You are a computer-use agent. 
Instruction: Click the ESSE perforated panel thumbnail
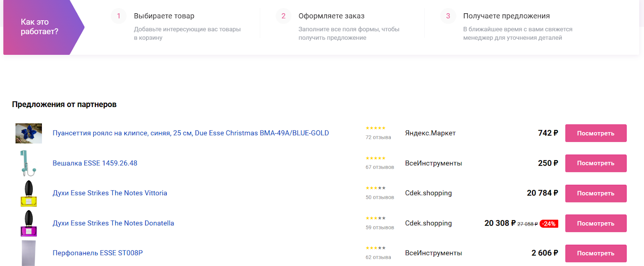click(x=29, y=253)
